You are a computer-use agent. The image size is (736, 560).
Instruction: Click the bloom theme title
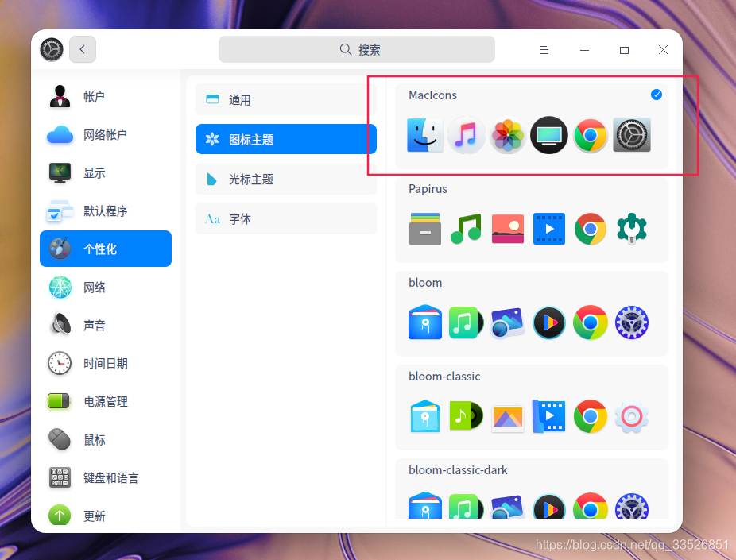[425, 283]
